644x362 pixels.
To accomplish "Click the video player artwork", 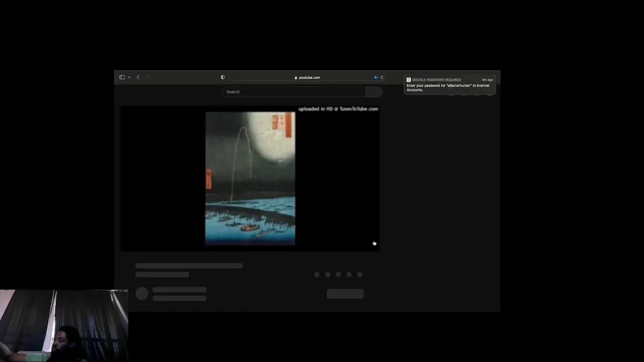I will [x=250, y=178].
